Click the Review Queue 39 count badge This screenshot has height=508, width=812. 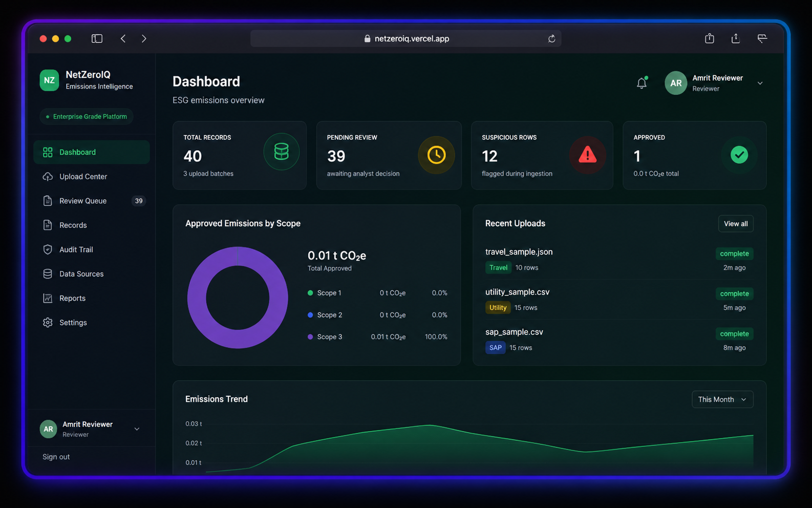(139, 201)
